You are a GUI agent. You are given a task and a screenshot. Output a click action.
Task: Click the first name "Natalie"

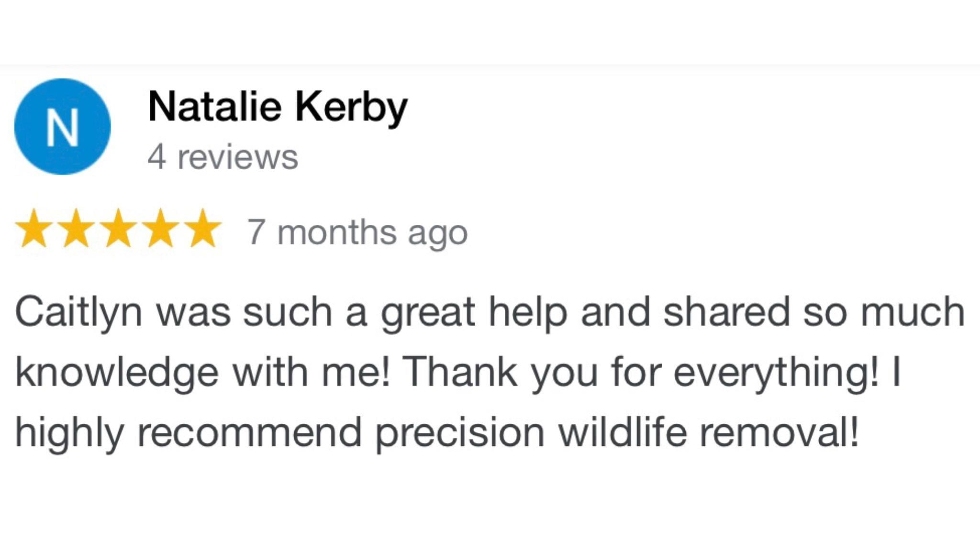[214, 106]
